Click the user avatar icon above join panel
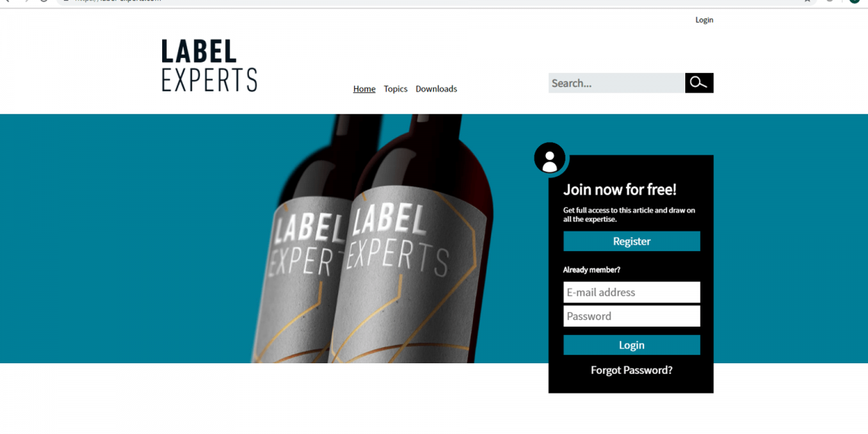Screen dimensions: 868x434 (x=550, y=158)
